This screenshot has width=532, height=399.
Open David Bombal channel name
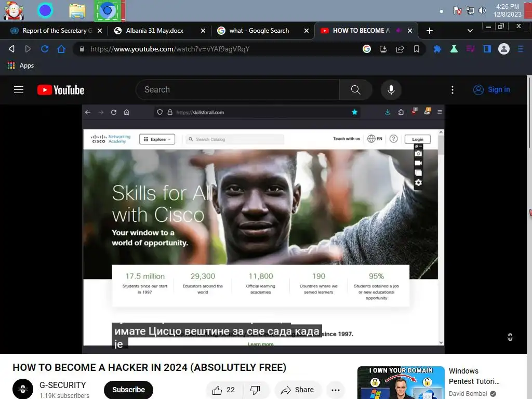tap(468, 394)
